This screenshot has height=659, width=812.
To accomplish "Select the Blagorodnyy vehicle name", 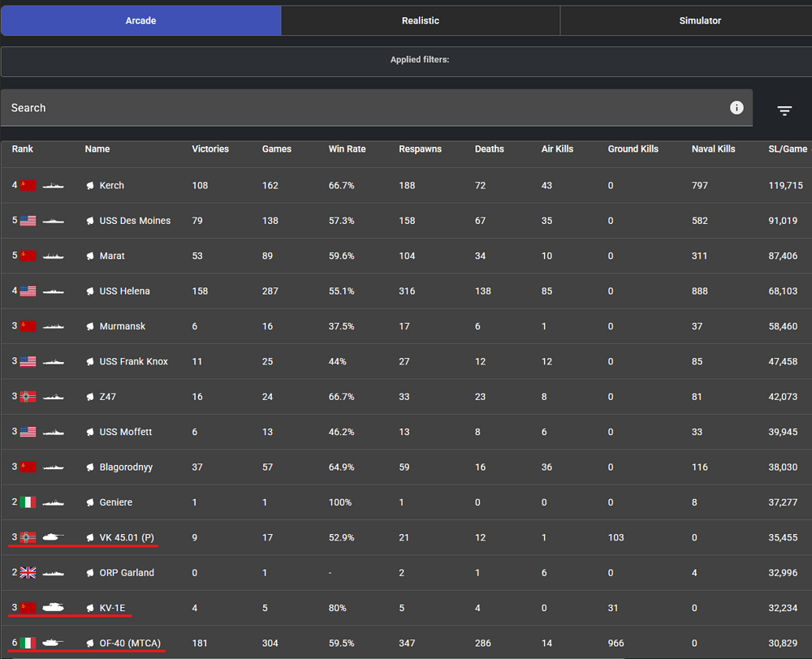I will click(x=126, y=467).
